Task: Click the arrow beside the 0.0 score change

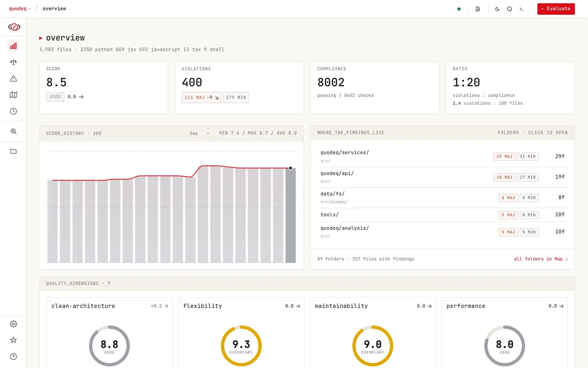Action: [x=81, y=97]
